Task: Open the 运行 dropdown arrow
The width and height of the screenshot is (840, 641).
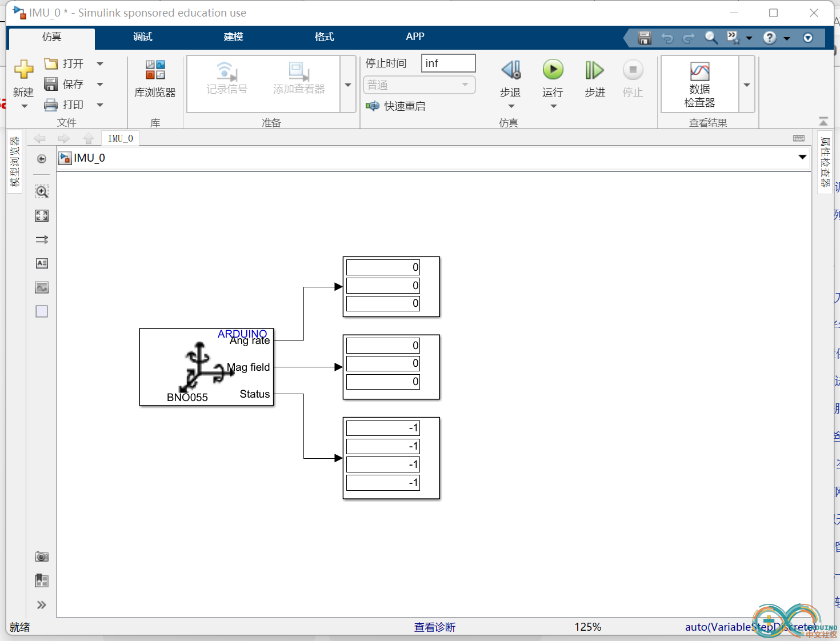Action: pyautogui.click(x=553, y=106)
